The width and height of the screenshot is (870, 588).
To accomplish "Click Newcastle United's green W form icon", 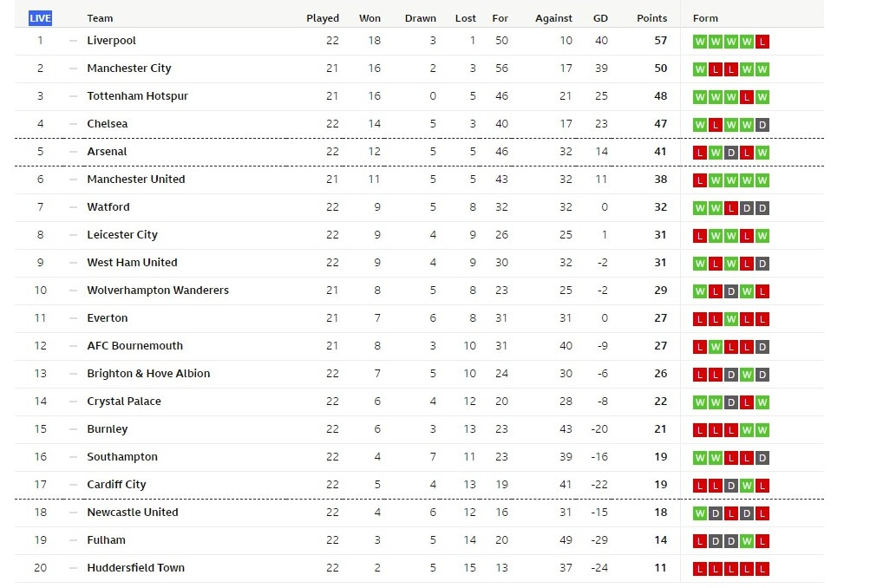I will click(700, 513).
